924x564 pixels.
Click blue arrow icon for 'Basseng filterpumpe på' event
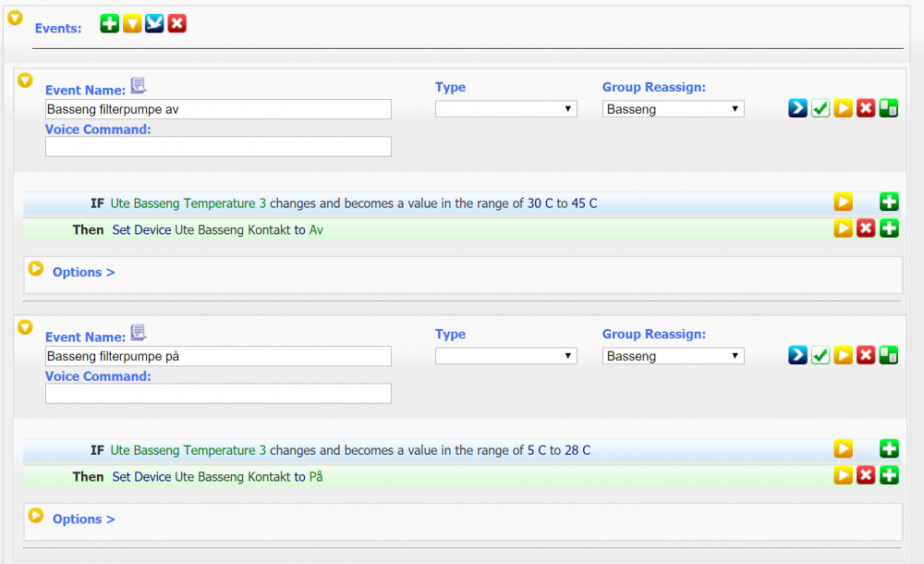(797, 355)
